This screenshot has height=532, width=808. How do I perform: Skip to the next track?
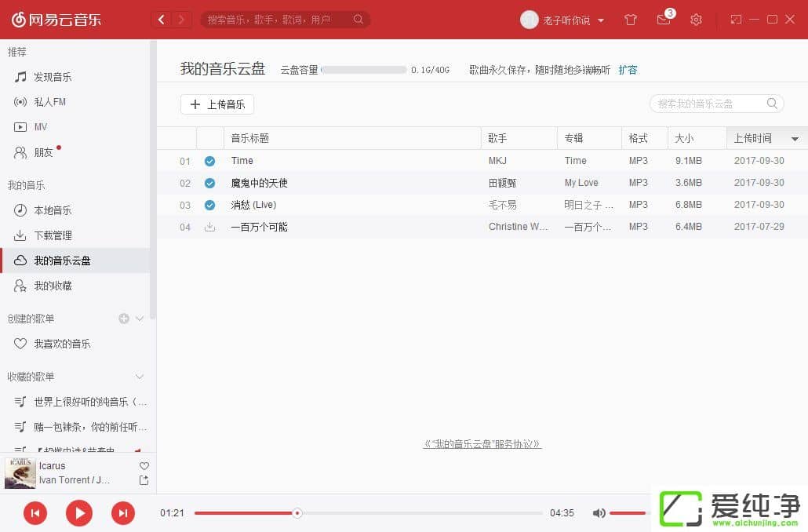pyautogui.click(x=122, y=513)
